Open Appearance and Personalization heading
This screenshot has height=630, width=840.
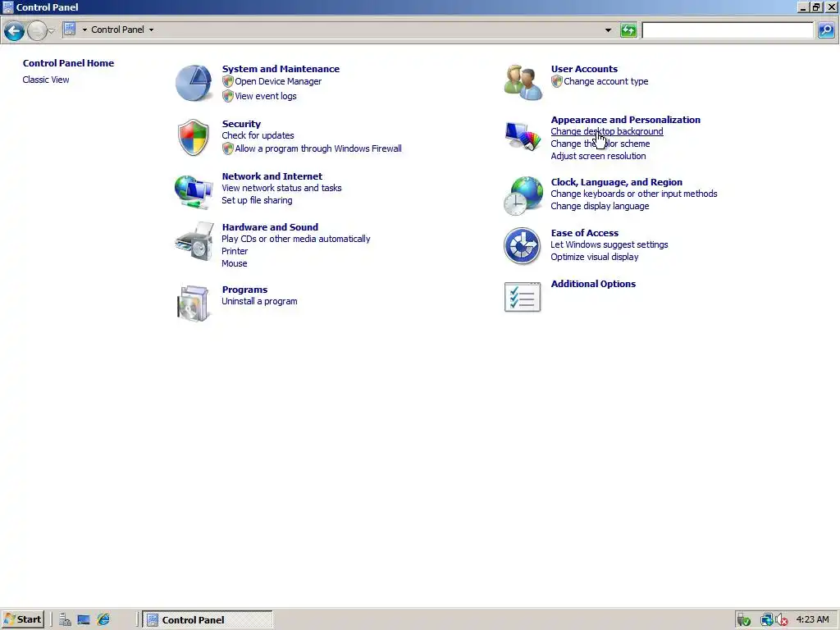[x=625, y=120]
